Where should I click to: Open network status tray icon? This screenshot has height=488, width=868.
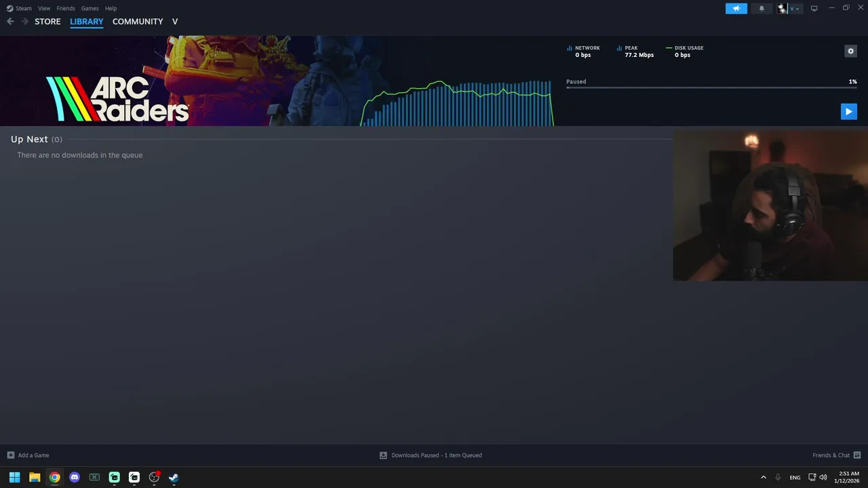812,477
